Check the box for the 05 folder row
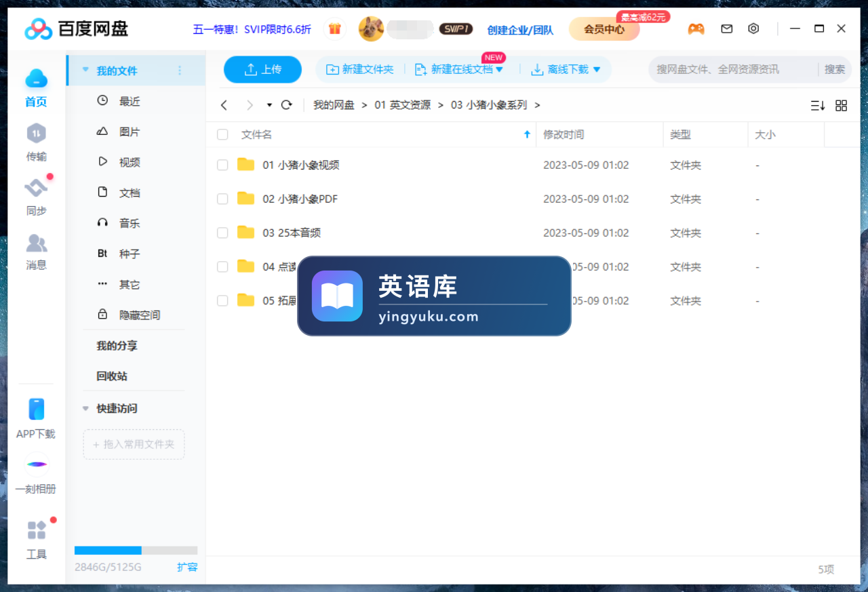Screen dimensions: 868x592 click(222, 300)
